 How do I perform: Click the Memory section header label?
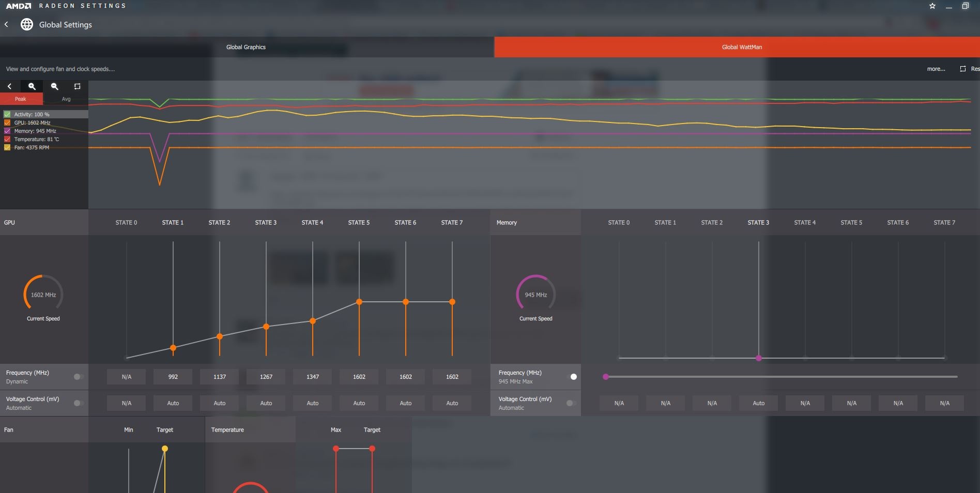pos(507,223)
